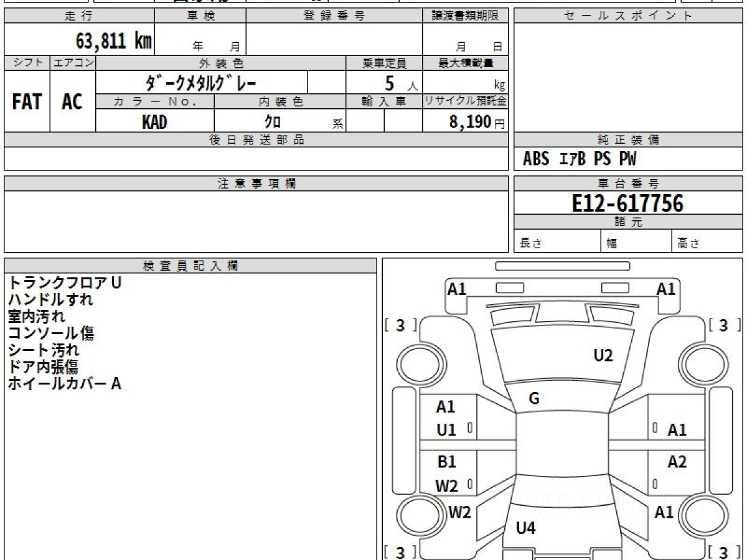747x560 pixels.
Task: Select the AC air-conditioner value
Action: 72,101
